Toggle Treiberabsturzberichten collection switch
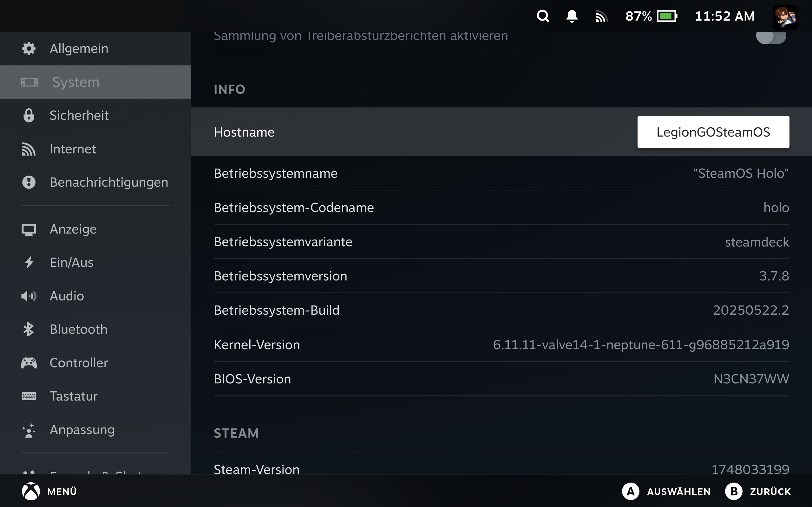This screenshot has width=812, height=507. (x=771, y=37)
